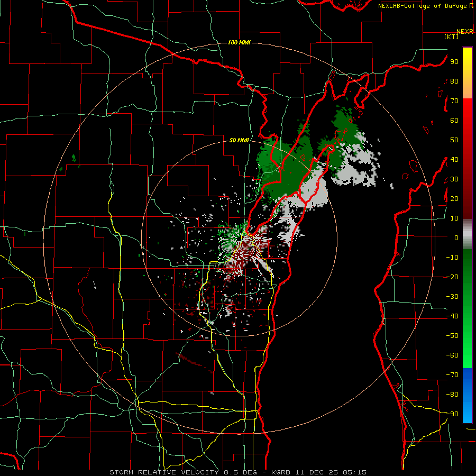Click the -20 value on the velocity scale

[x=452, y=277]
